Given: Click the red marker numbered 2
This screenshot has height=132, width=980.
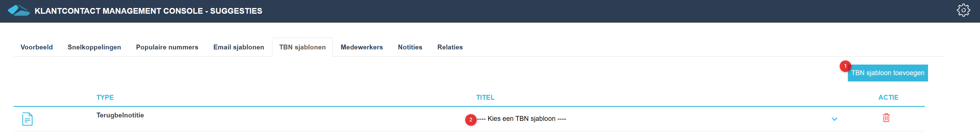Looking at the screenshot, I should point(471,120).
